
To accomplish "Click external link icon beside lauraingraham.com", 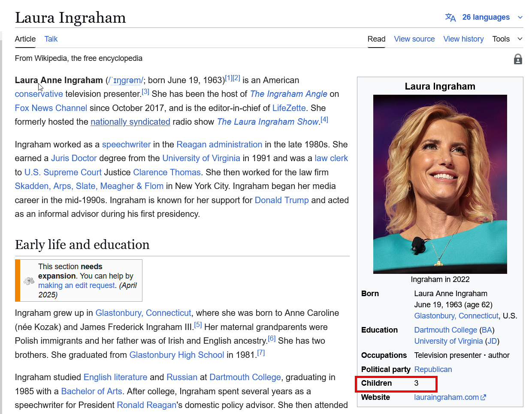I will (484, 397).
